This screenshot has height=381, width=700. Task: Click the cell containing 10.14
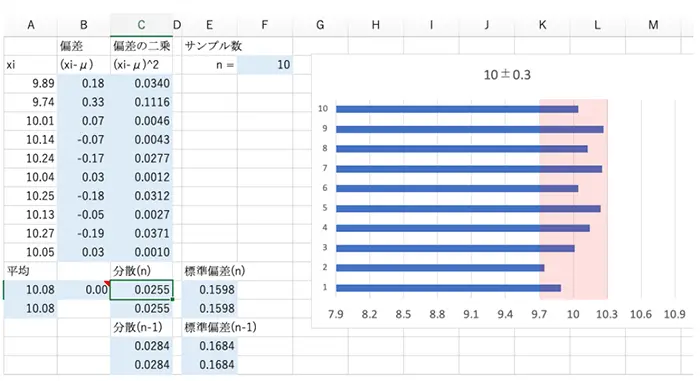[30, 140]
